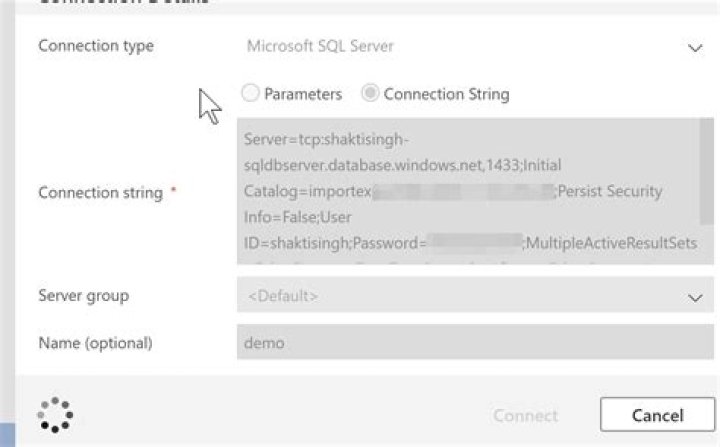Image resolution: width=720 pixels, height=447 pixels.
Task: Expand the Connection type chevron arrow
Action: click(695, 48)
